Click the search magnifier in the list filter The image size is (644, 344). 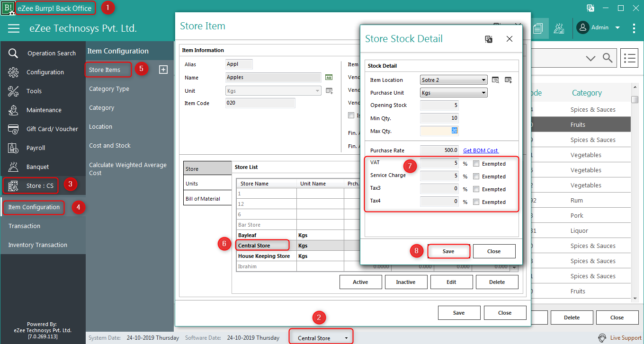click(x=608, y=58)
